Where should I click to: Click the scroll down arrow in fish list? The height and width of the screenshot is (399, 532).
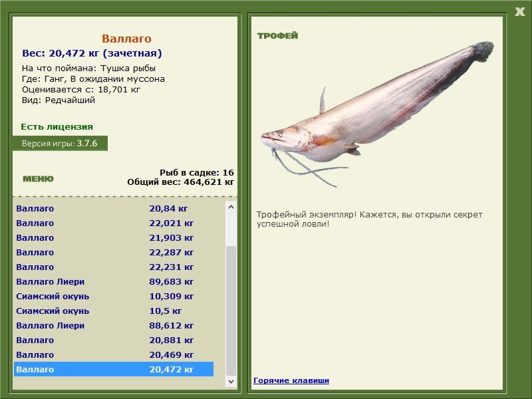(x=231, y=381)
